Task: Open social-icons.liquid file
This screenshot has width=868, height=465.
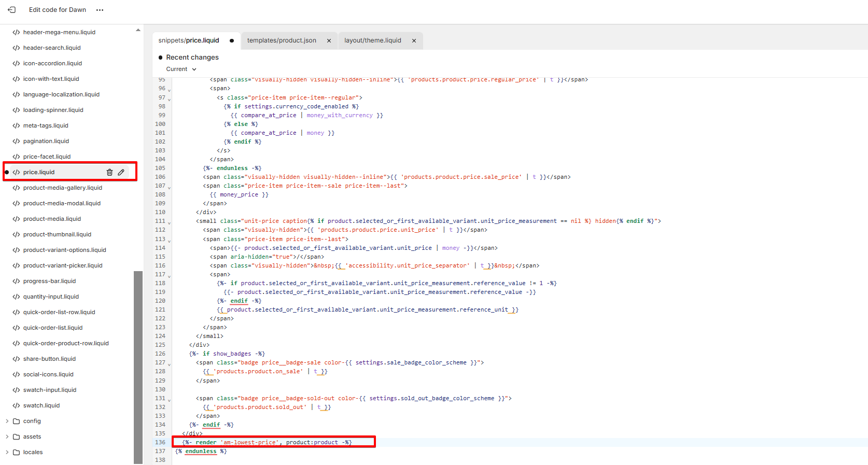Action: 48,374
